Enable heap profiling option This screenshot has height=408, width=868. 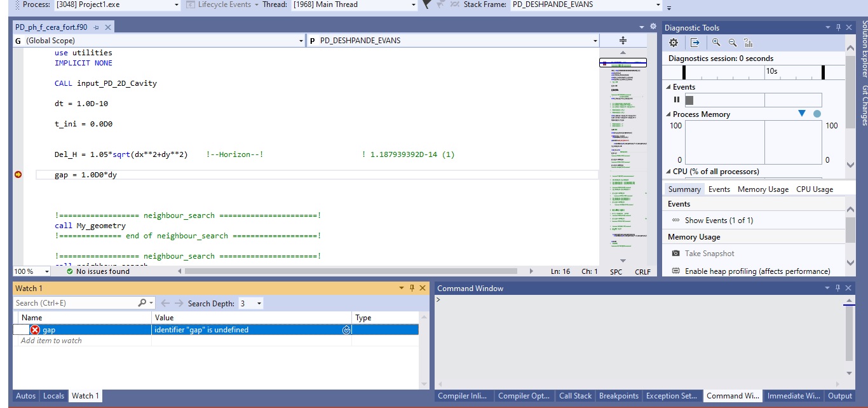[x=757, y=271]
